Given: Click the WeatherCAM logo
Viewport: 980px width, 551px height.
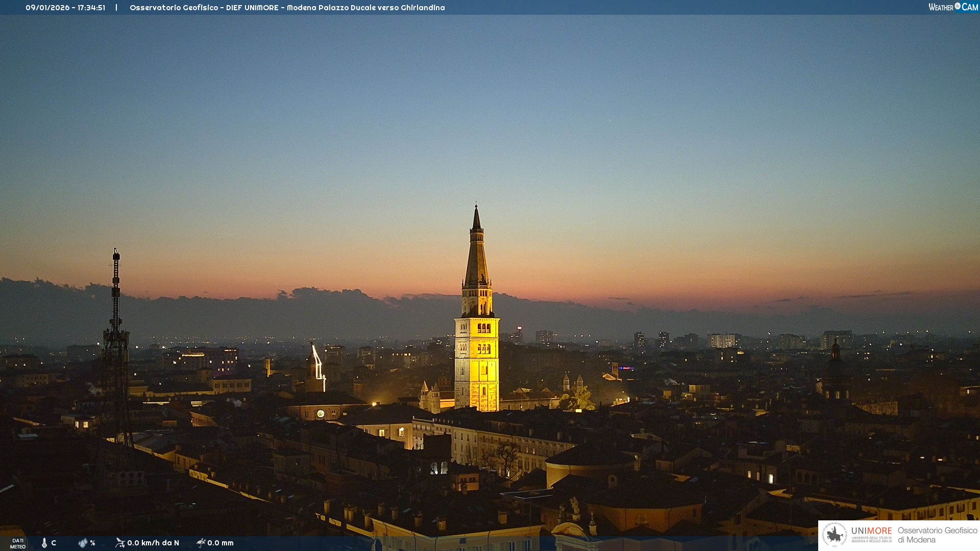Looking at the screenshot, I should pyautogui.click(x=953, y=7).
